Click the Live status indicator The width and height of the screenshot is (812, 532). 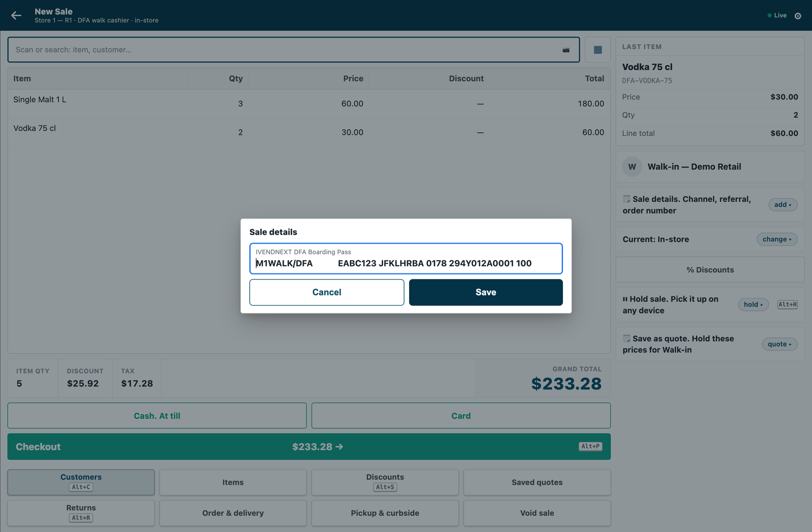777,15
